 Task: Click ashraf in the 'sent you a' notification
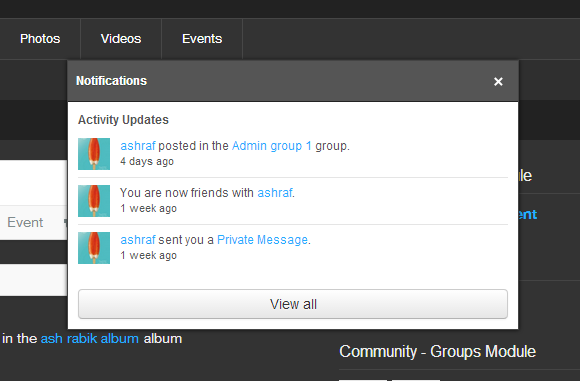click(x=138, y=240)
